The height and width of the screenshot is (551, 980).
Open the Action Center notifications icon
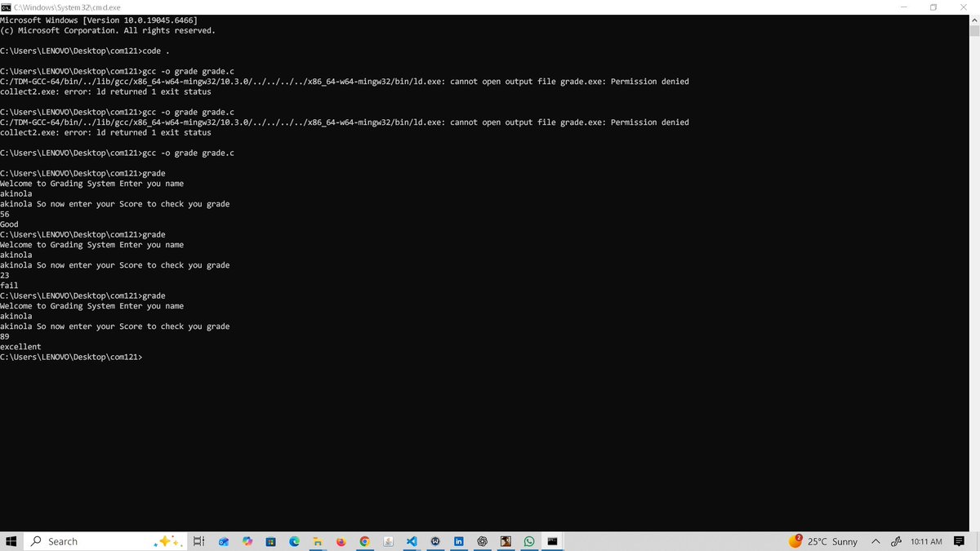[960, 541]
